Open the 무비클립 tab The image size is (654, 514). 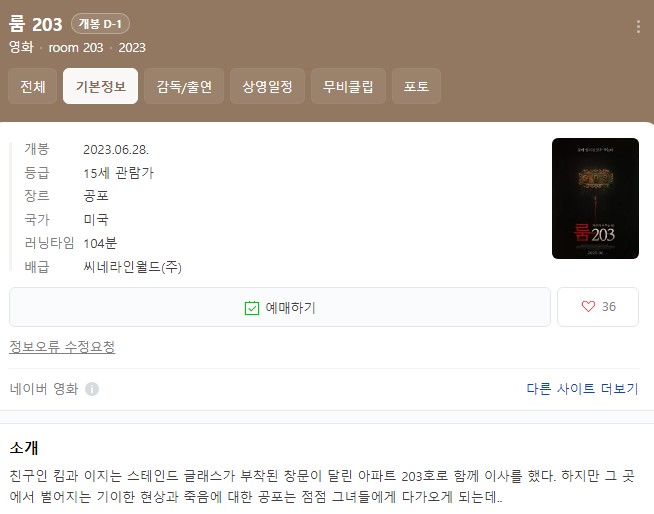(x=348, y=86)
